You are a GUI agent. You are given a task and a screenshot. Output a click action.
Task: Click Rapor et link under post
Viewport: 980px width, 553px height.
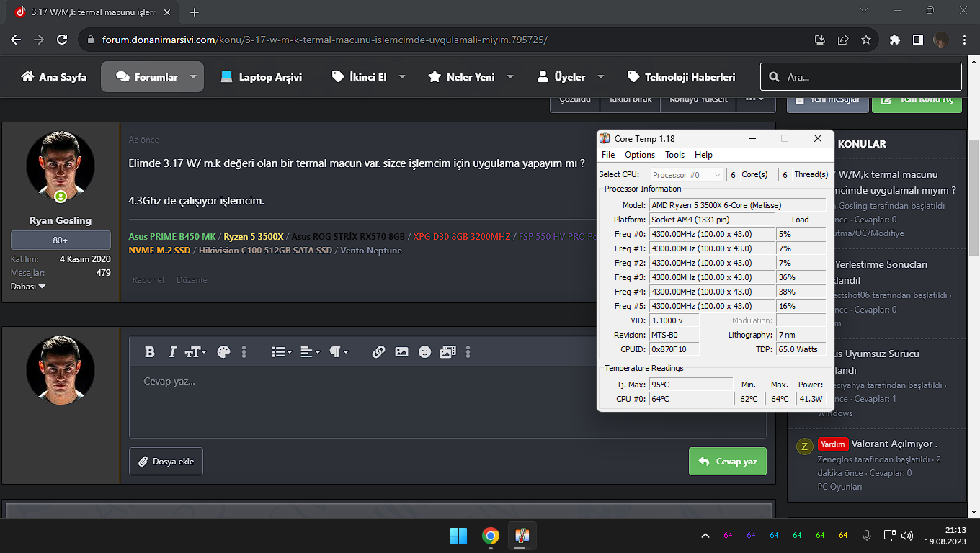click(148, 280)
